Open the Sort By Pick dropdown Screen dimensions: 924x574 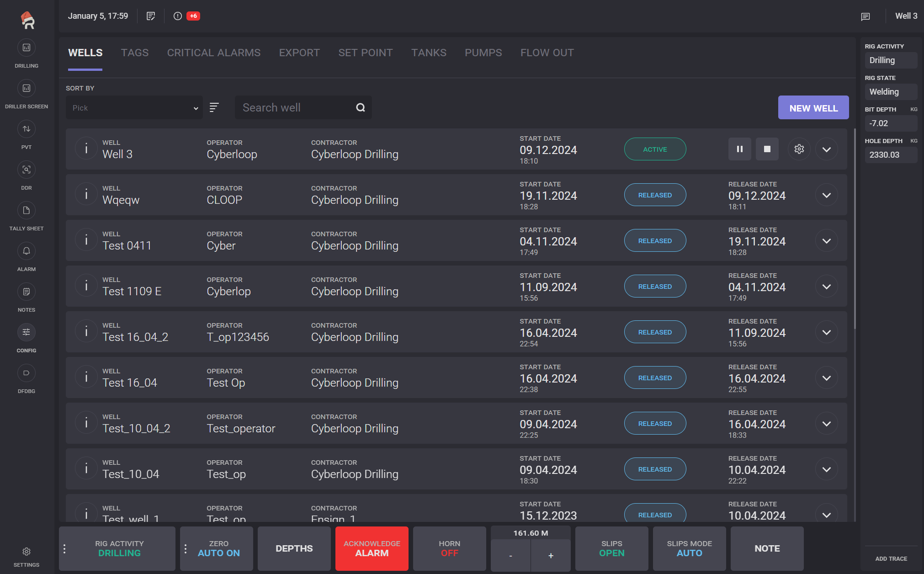pos(134,108)
